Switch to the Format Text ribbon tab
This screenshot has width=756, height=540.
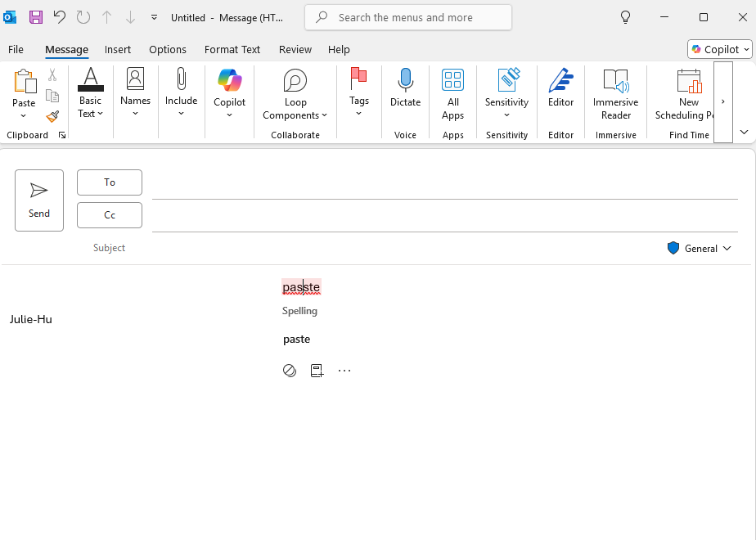click(232, 49)
